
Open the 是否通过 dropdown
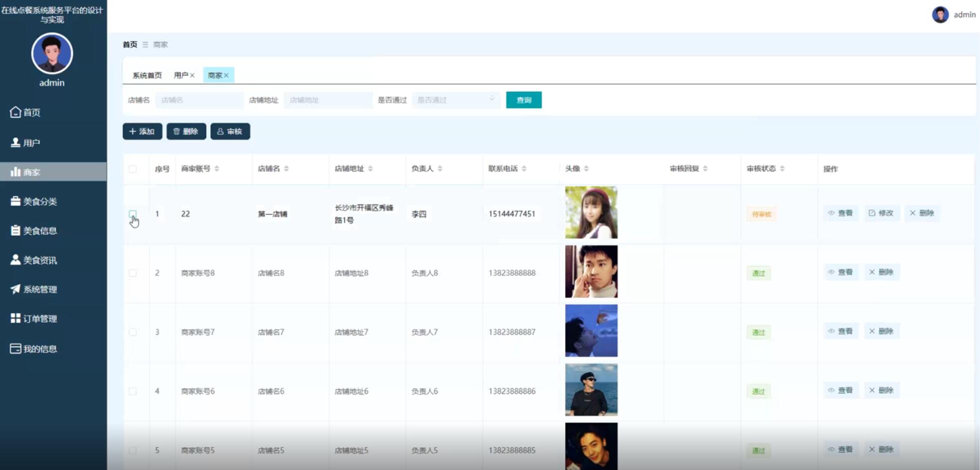(x=456, y=100)
